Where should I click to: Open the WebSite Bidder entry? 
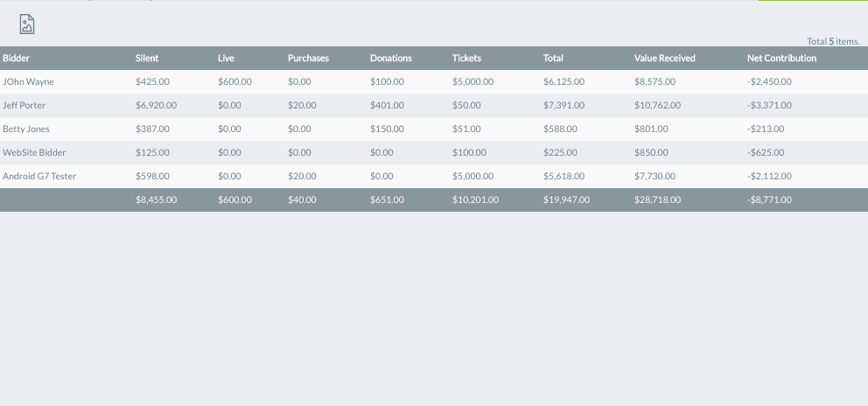pyautogui.click(x=34, y=153)
